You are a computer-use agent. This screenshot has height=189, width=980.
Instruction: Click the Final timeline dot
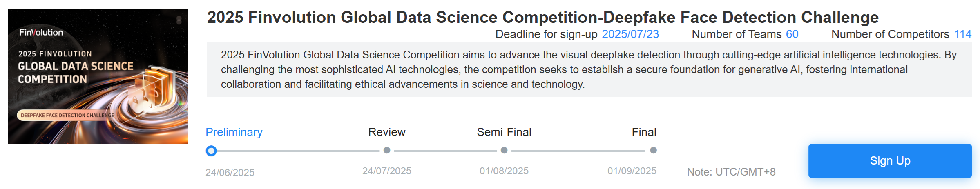(x=653, y=150)
